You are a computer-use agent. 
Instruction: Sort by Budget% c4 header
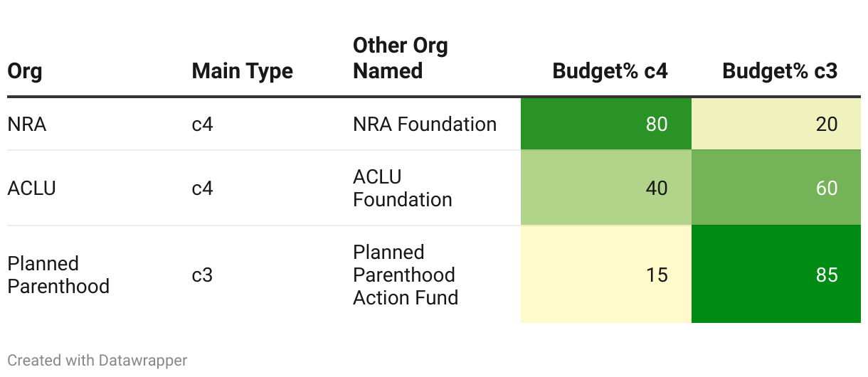pyautogui.click(x=610, y=71)
